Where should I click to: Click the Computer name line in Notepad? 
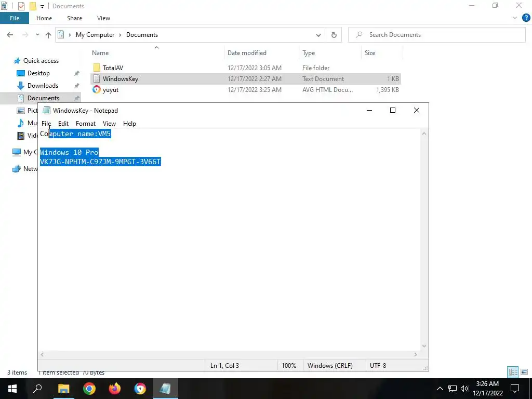point(75,134)
